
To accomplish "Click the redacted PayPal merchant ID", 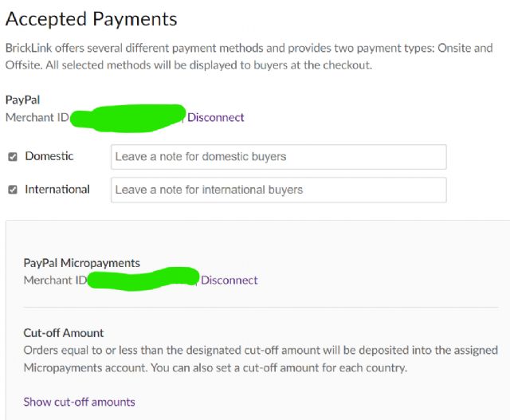I will [127, 118].
